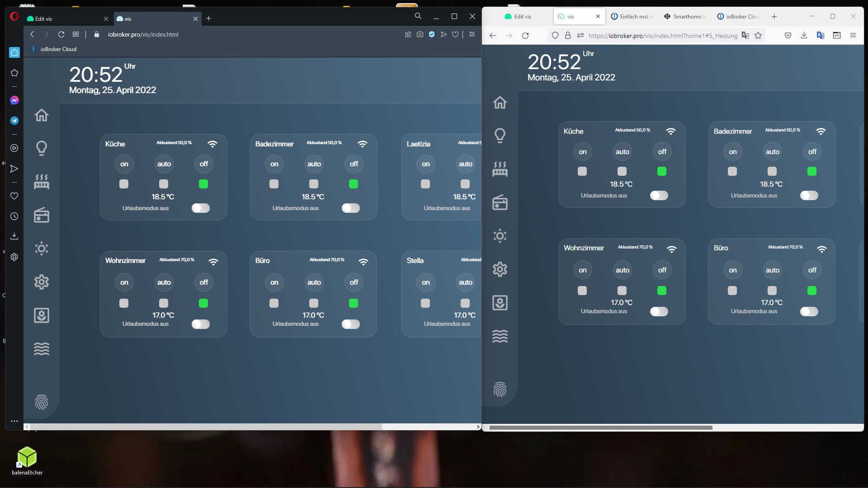Set Küche heating to auto in Opera
Image resolution: width=868 pixels, height=488 pixels.
pos(164,164)
